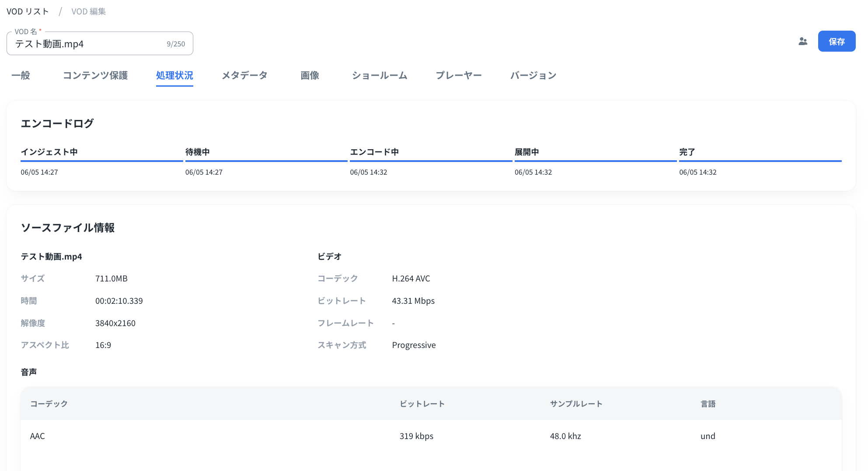
Task: Click the user sharing people icon
Action: [x=802, y=42]
